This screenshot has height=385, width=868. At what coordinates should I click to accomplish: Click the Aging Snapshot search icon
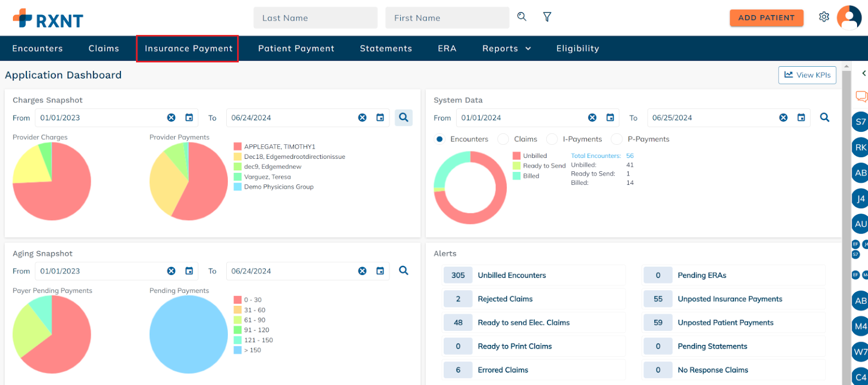(x=404, y=271)
